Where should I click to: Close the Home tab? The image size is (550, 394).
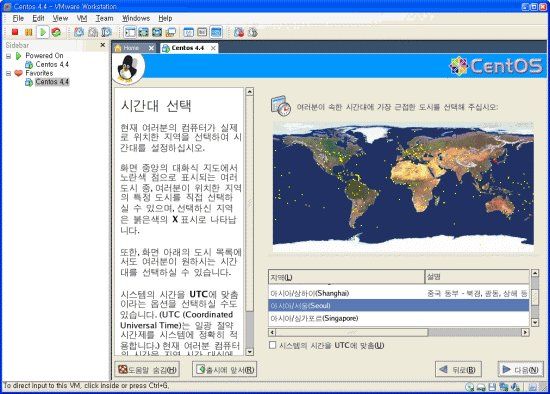(x=151, y=48)
